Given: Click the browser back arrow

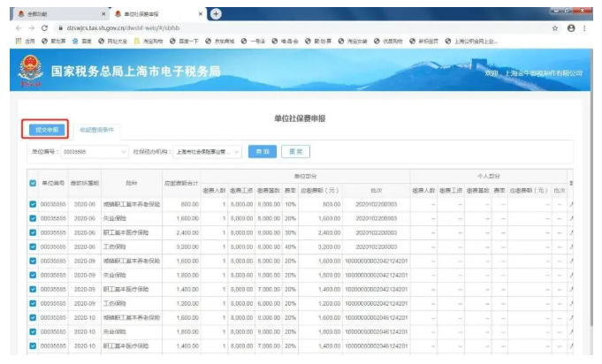Looking at the screenshot, I should (x=19, y=28).
